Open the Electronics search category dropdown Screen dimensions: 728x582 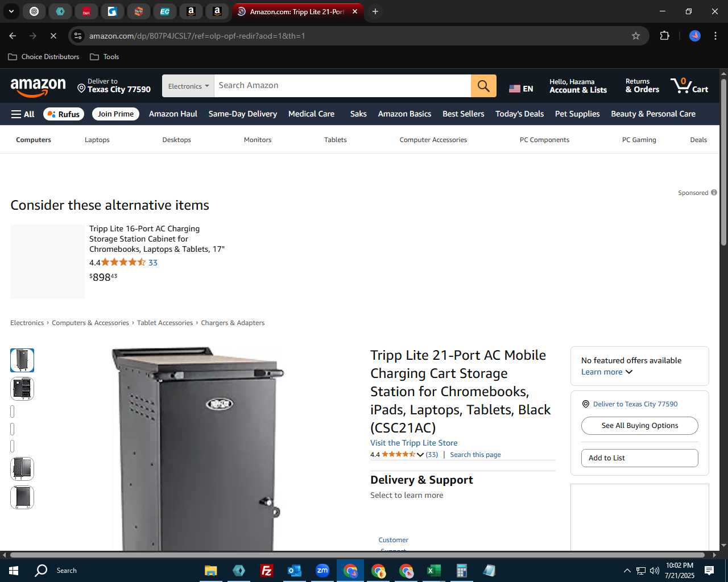(x=188, y=86)
